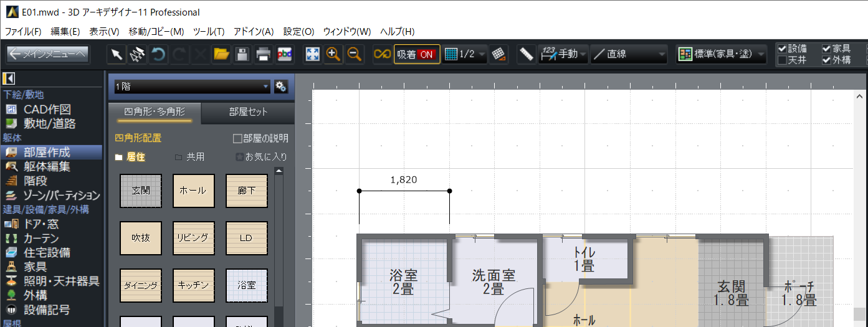Click the zoom in magnifier icon
868x327 pixels.
click(x=333, y=54)
